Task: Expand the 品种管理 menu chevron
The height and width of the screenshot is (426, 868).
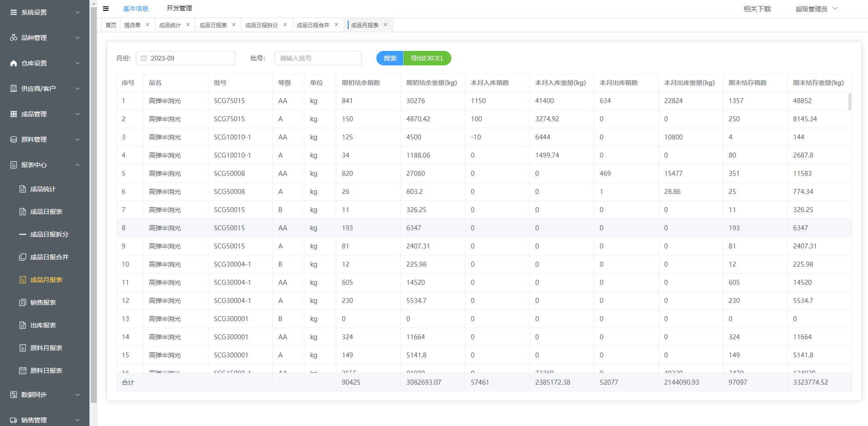Action: 78,38
